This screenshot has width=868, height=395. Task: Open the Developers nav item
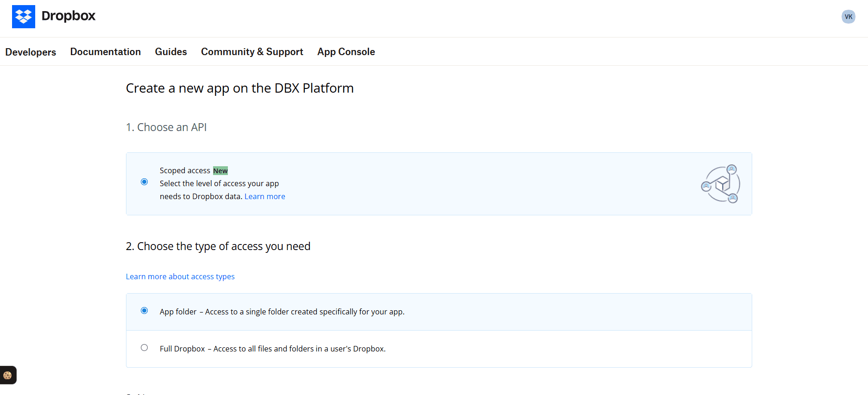[31, 52]
